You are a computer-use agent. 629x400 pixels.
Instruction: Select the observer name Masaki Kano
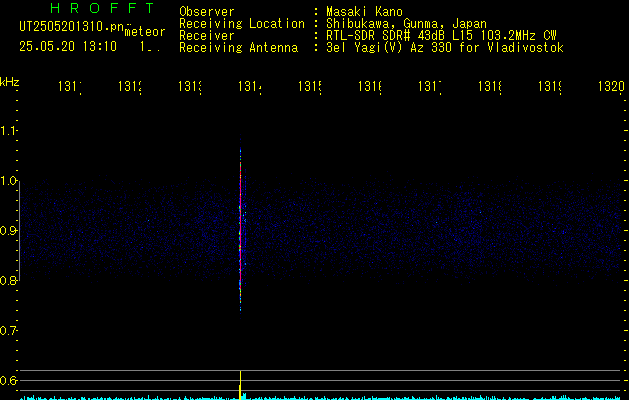click(364, 12)
